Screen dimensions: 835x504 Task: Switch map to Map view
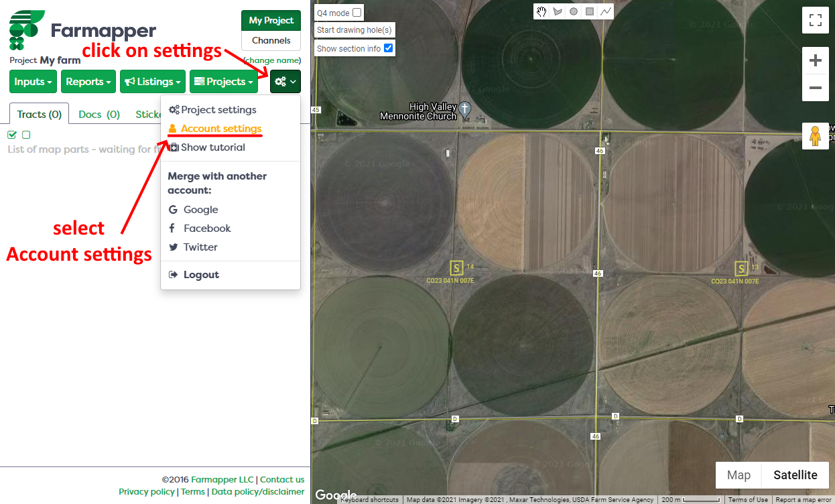(x=739, y=475)
